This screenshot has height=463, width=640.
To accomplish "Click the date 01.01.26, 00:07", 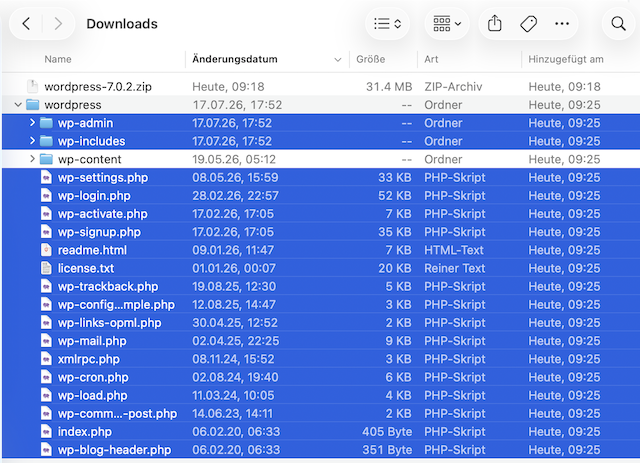I will [234, 268].
